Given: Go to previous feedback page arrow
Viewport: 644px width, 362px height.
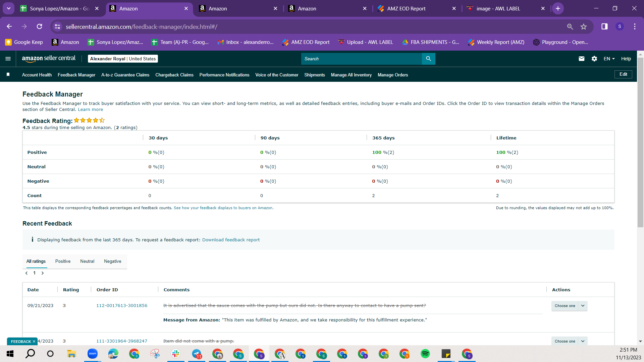Looking at the screenshot, I should pos(26,273).
